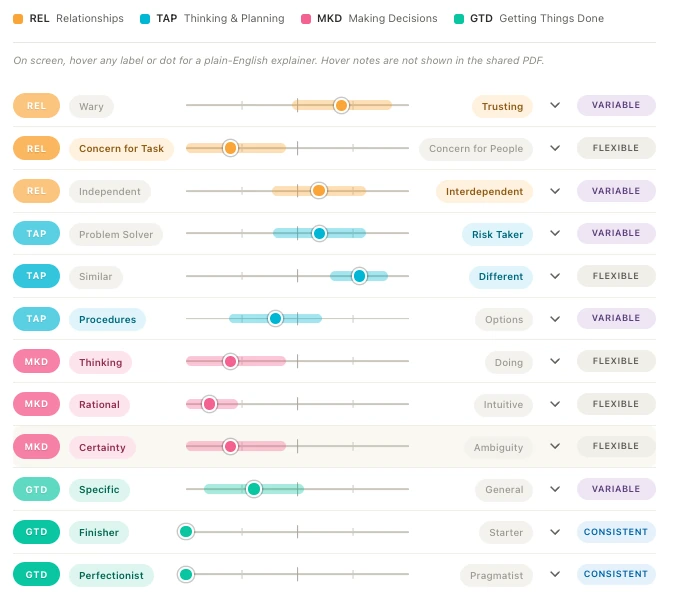Click the Finisher label
678x600 pixels.
(99, 533)
